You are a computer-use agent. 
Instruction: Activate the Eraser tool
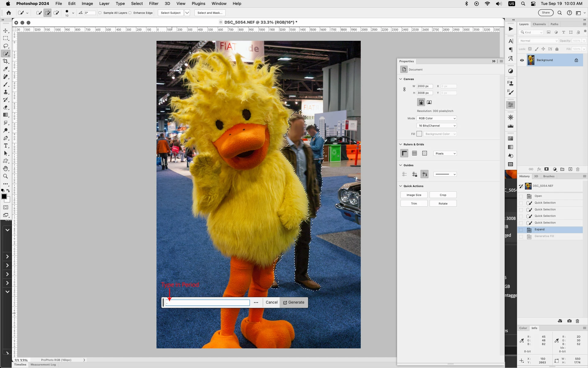(6, 107)
